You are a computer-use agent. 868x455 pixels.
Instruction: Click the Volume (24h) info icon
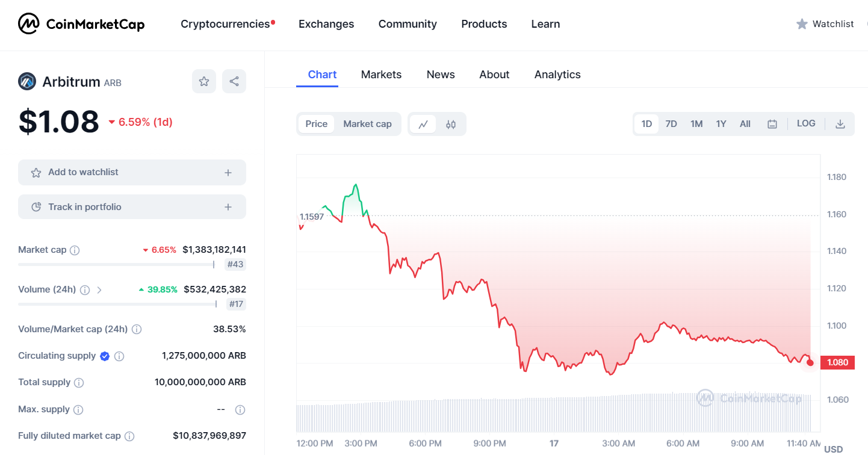(x=85, y=289)
